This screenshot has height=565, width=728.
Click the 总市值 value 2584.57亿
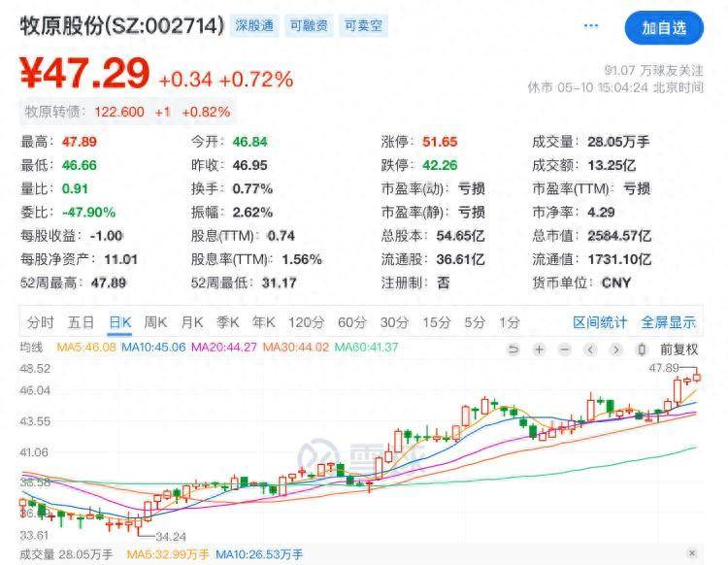pos(619,236)
